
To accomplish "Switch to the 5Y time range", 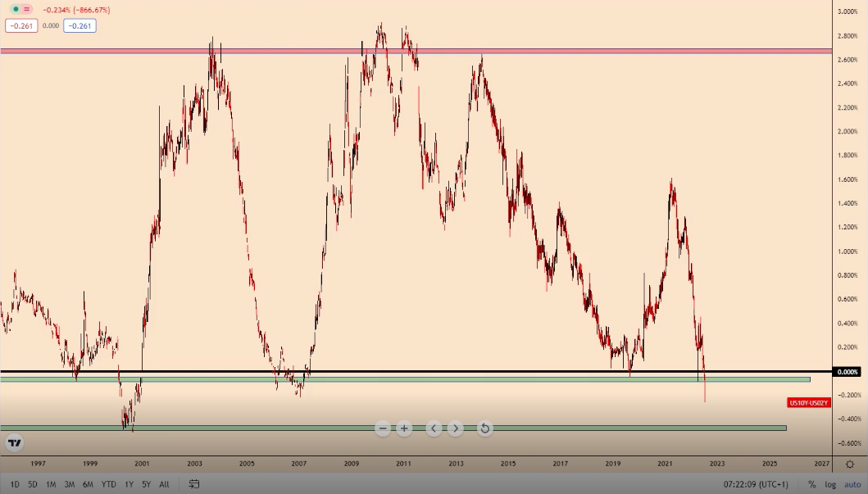I will click(146, 484).
